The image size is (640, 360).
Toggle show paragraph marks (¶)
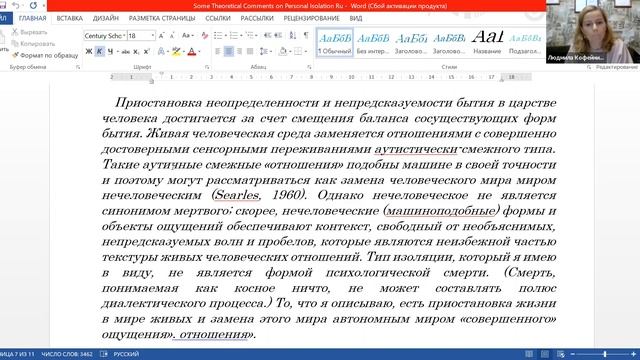306,36
